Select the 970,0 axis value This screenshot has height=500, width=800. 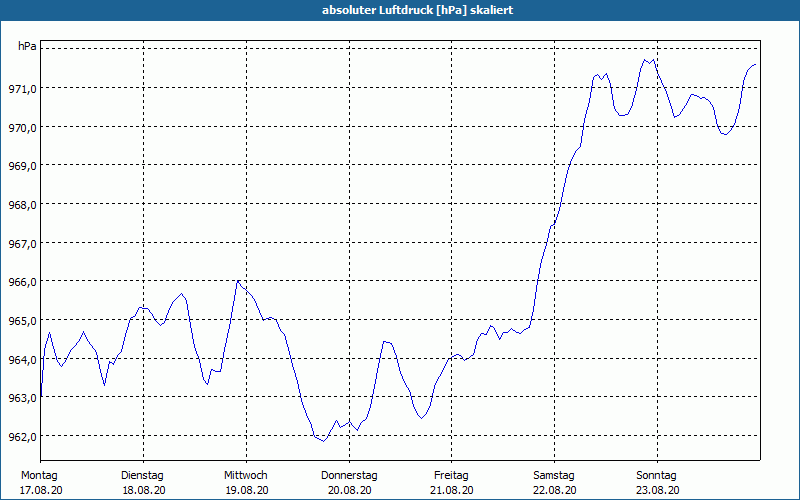22,128
